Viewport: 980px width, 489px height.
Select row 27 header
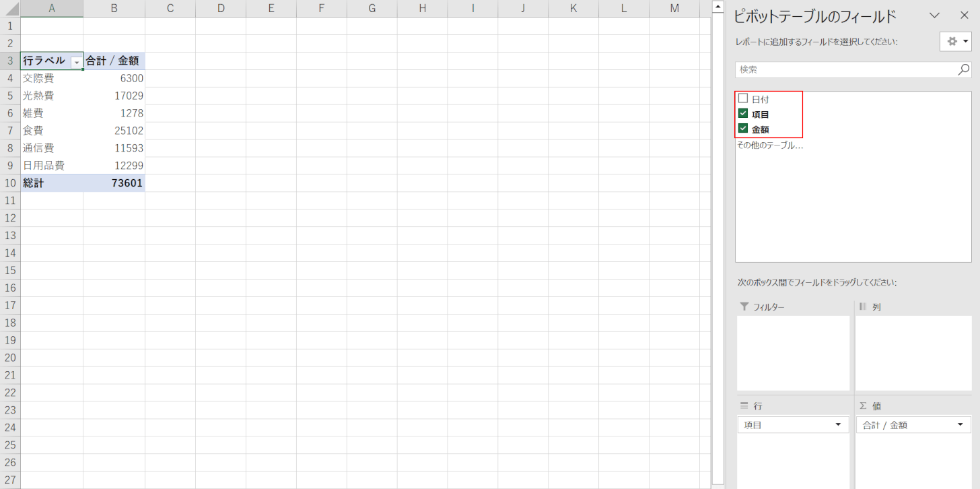point(10,480)
